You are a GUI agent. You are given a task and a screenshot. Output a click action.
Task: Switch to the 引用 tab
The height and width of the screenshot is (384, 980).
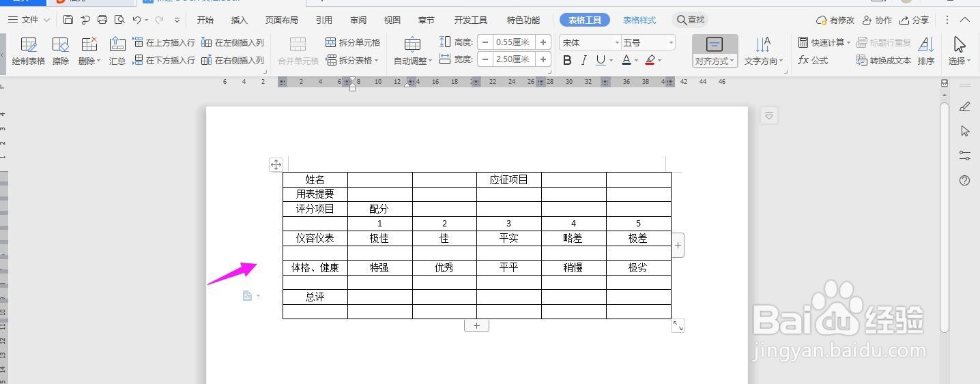pyautogui.click(x=324, y=20)
